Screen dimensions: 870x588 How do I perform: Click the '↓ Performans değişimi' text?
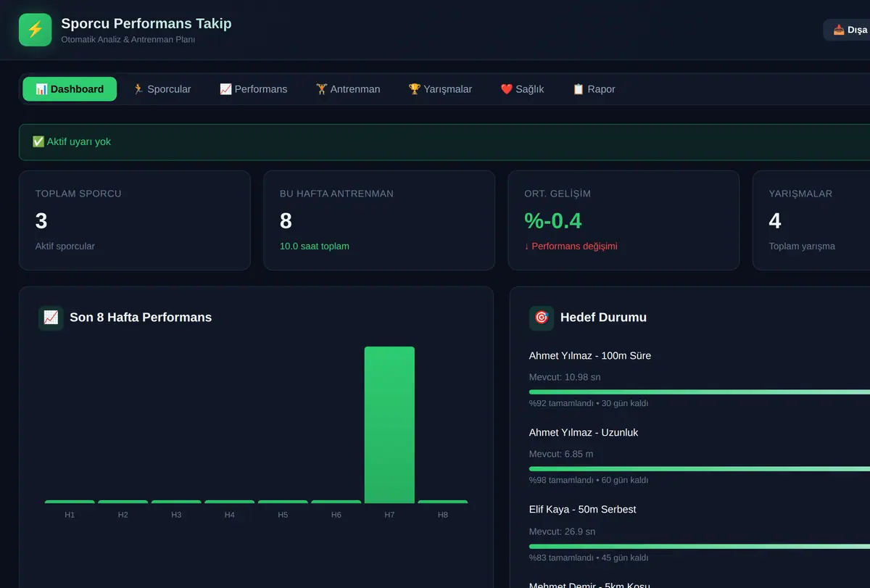pyautogui.click(x=571, y=247)
